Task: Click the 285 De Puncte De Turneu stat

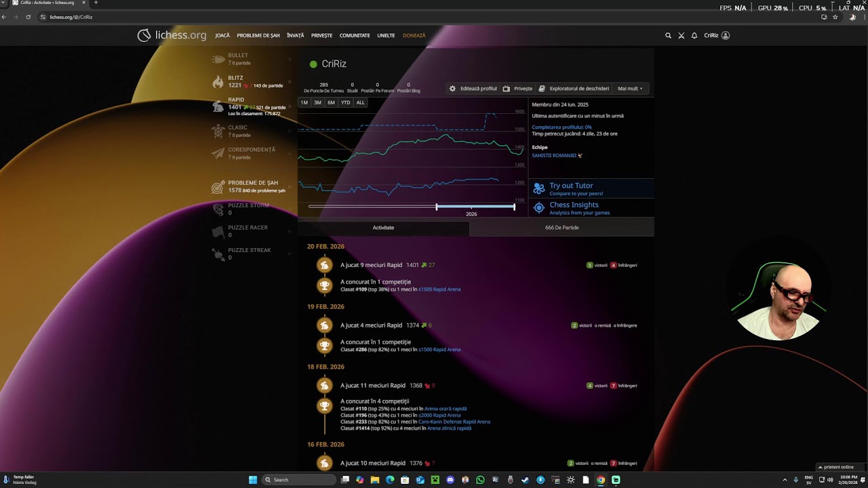Action: 323,87
